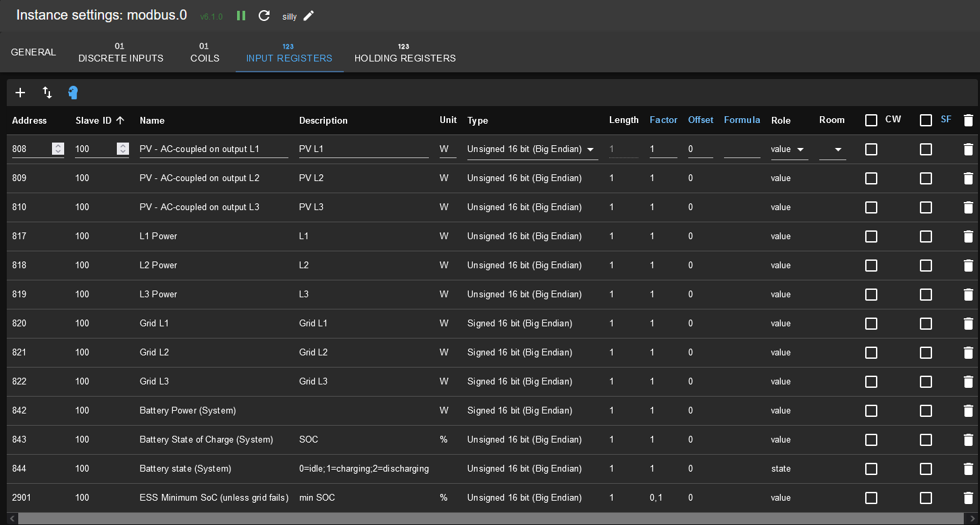The image size is (980, 525).
Task: Edit Offset field in address 808 row
Action: point(700,149)
